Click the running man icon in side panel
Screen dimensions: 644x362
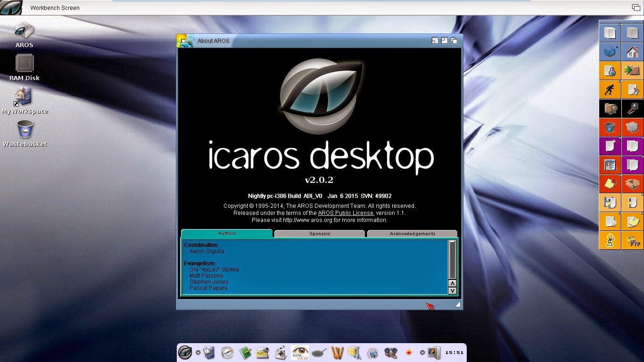pyautogui.click(x=610, y=90)
